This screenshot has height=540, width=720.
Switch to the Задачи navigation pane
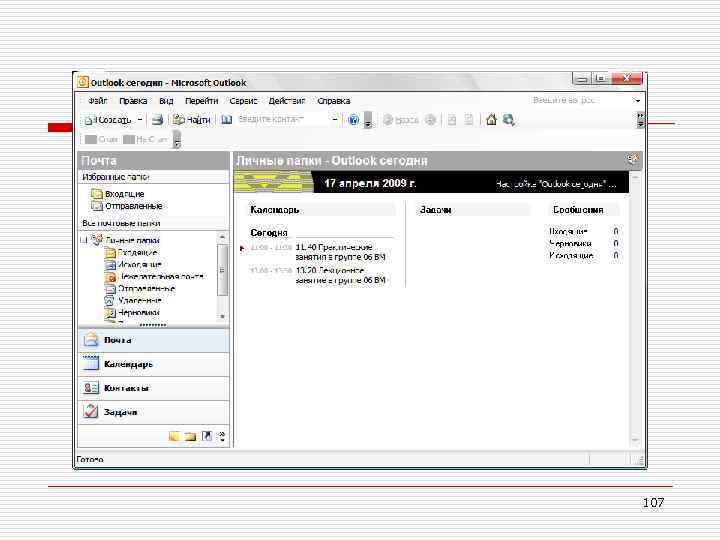pos(153,412)
